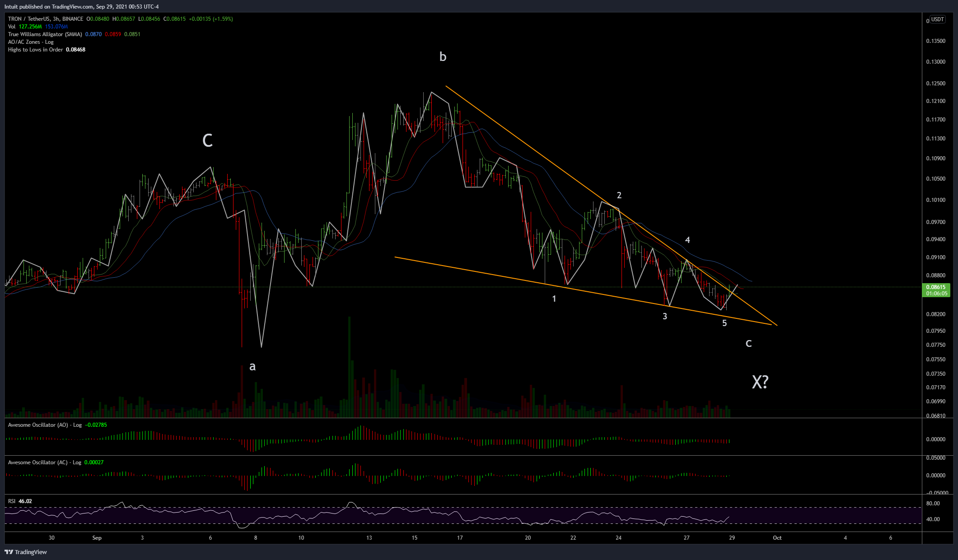Click the 0.12500 price axis label
This screenshot has width=958, height=560.
pyautogui.click(x=935, y=84)
